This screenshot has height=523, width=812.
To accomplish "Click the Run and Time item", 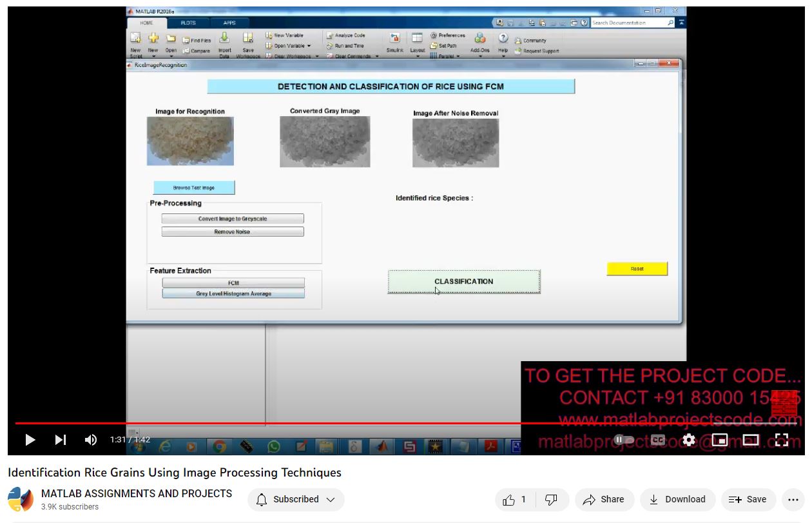I will click(x=345, y=46).
